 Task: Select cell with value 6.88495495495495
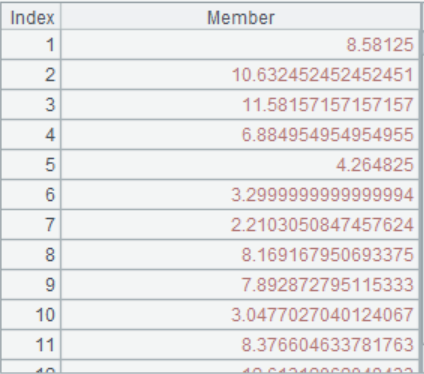(x=240, y=135)
